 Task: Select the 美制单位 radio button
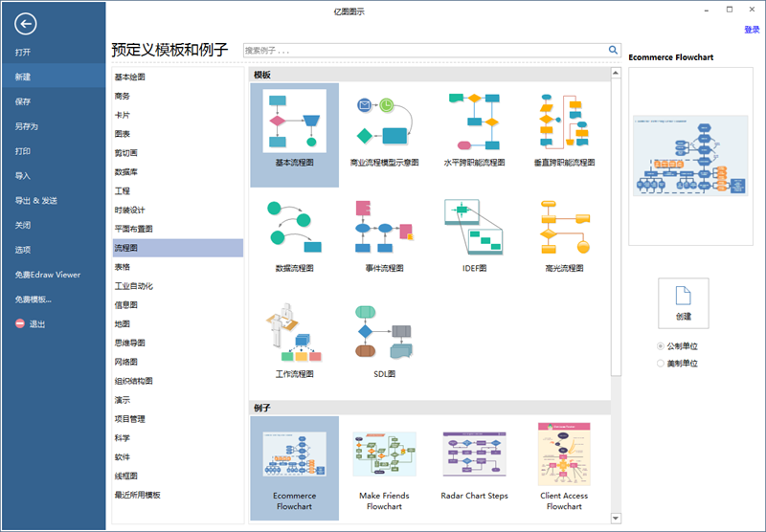(x=661, y=364)
